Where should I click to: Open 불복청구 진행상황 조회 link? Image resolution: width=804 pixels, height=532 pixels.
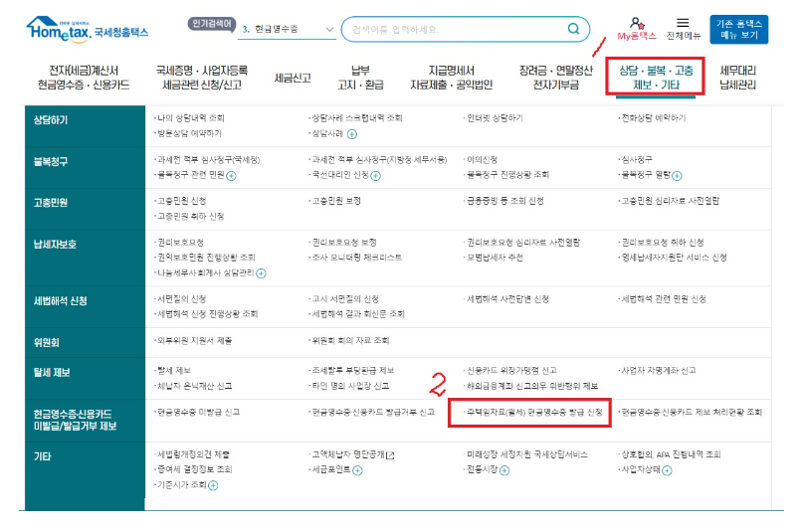pyautogui.click(x=507, y=175)
